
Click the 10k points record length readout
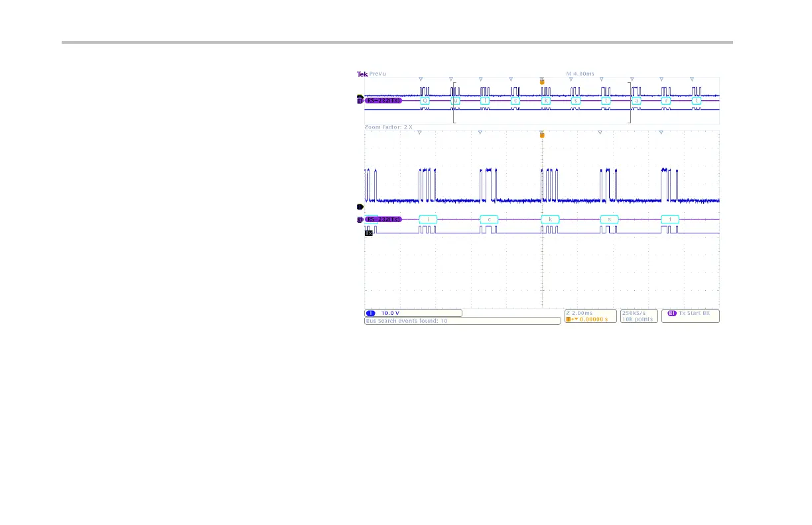638,320
